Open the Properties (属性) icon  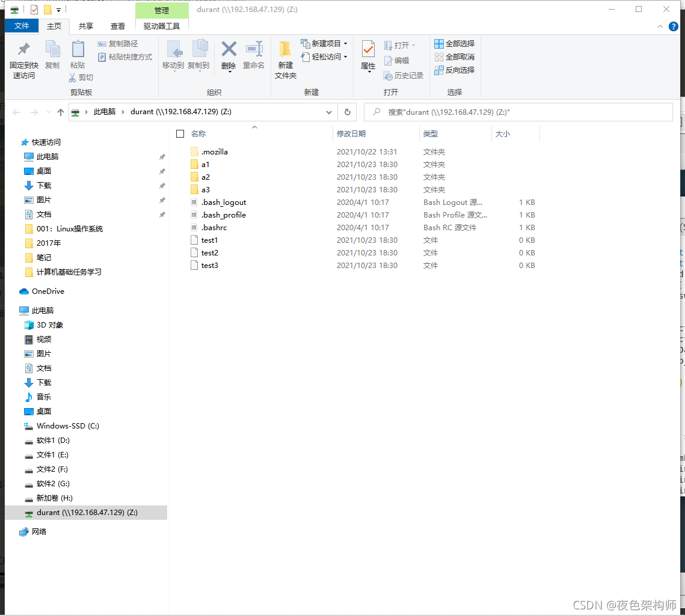(x=368, y=49)
